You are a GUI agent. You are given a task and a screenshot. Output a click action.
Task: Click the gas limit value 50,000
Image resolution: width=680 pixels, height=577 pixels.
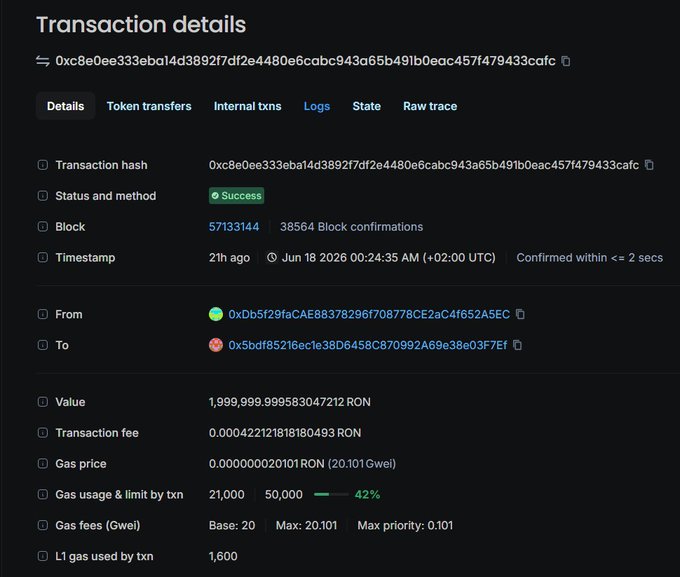click(x=284, y=494)
